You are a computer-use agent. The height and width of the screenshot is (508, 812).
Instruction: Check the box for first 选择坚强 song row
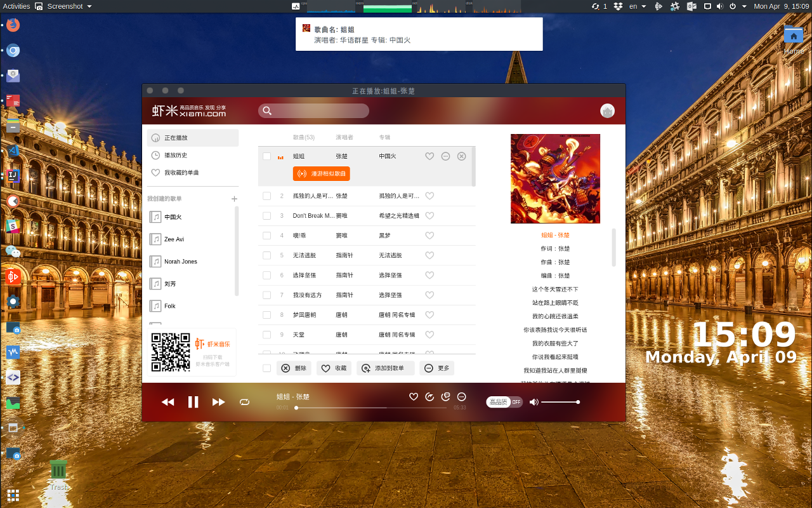[x=267, y=276]
